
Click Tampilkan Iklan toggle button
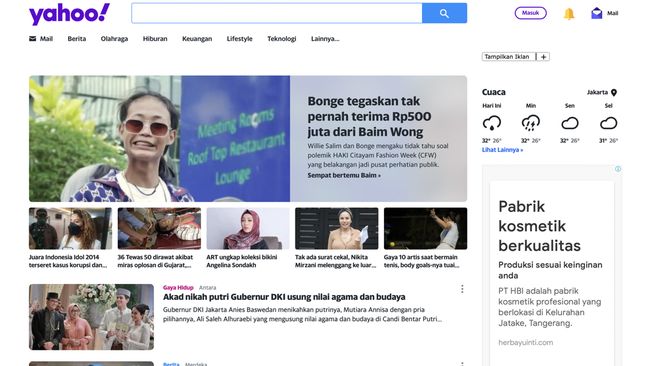coord(509,57)
